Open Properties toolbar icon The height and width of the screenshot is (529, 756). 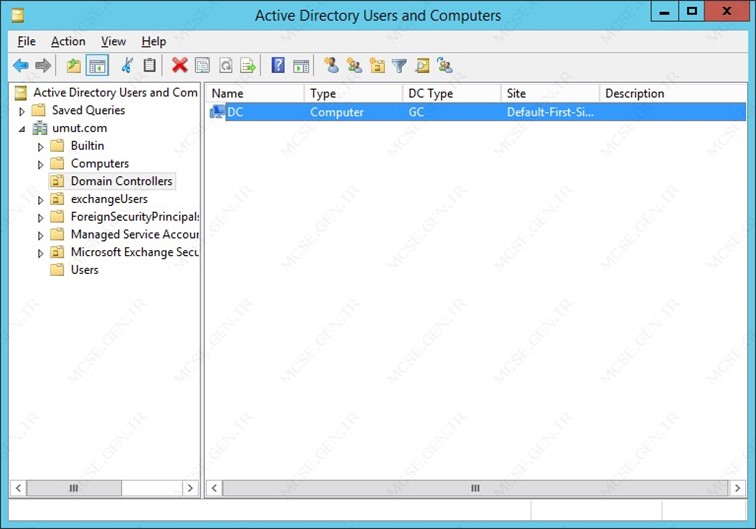click(x=202, y=65)
